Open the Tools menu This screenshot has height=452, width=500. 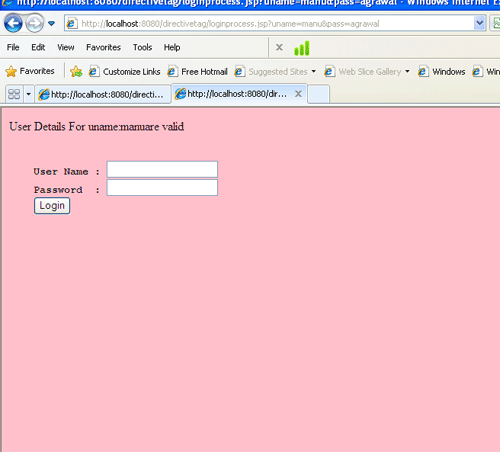tap(142, 47)
